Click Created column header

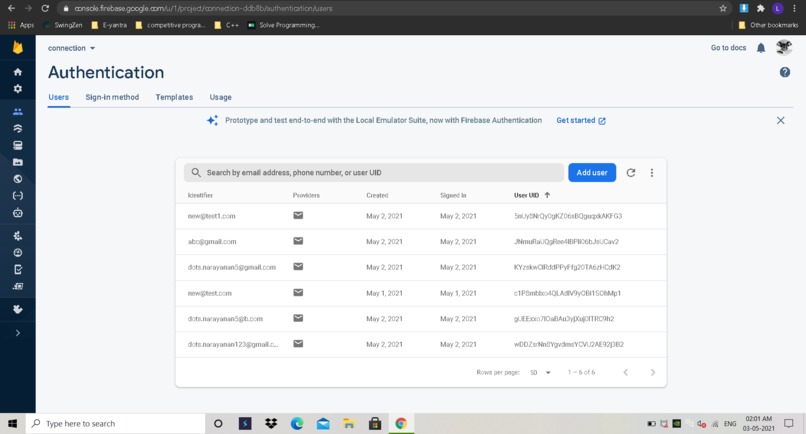pos(377,195)
